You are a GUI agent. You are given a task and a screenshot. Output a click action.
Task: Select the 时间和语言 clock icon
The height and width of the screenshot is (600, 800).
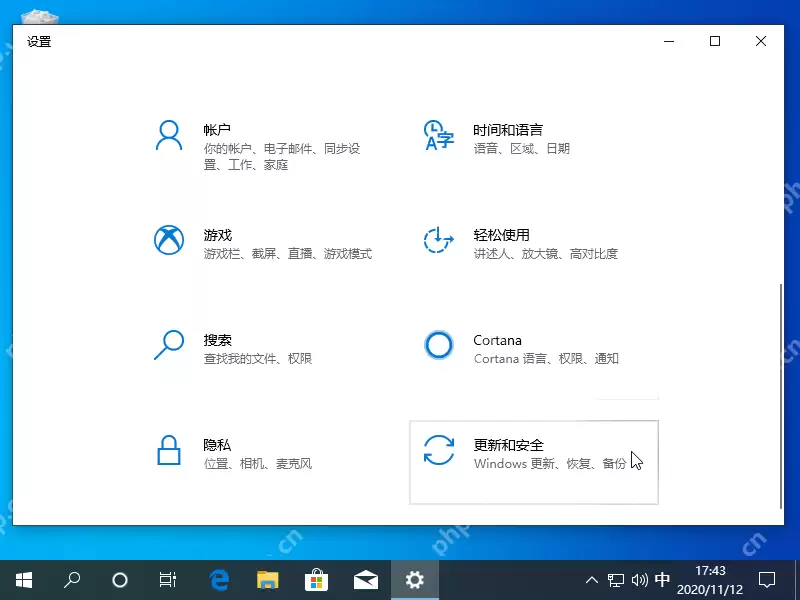coord(437,134)
